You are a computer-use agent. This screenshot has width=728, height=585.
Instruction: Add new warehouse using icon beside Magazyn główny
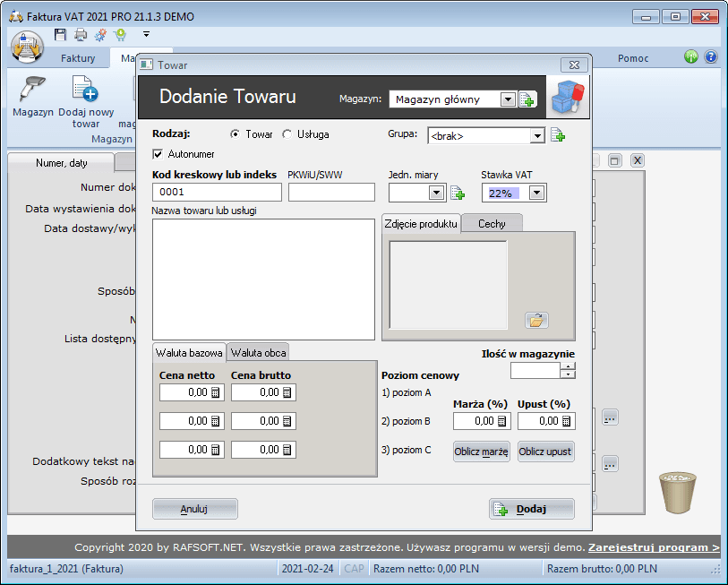coord(527,99)
